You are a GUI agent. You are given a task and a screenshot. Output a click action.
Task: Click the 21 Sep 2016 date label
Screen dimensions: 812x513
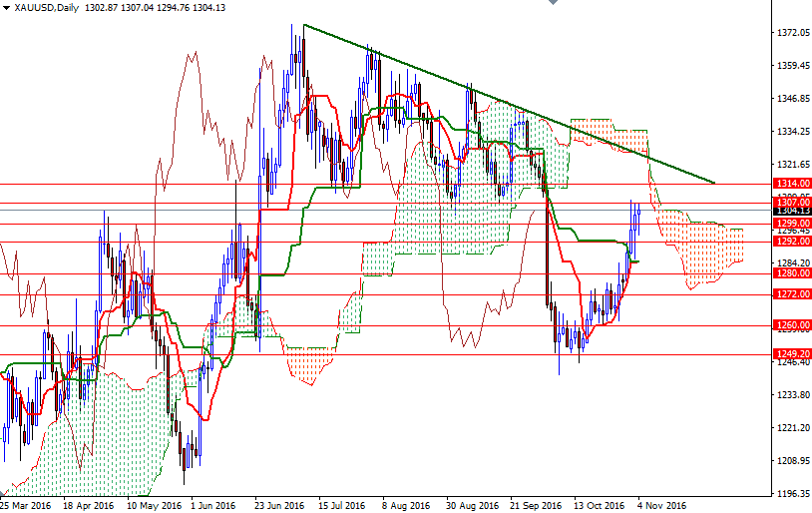(x=536, y=505)
